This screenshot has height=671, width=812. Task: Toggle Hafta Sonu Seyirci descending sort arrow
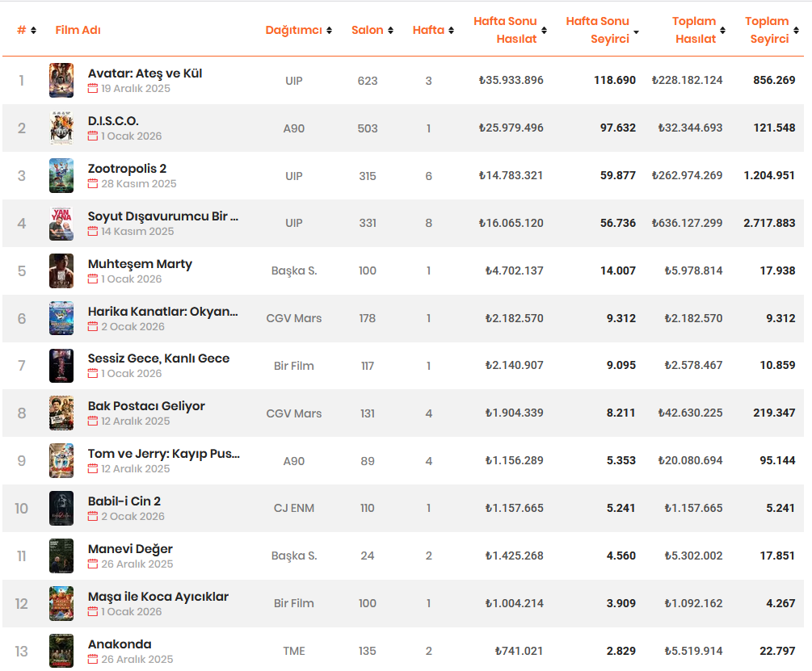(637, 31)
